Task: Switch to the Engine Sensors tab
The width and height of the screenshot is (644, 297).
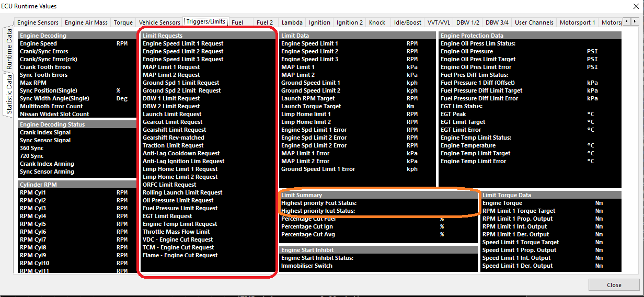Action: click(x=38, y=22)
